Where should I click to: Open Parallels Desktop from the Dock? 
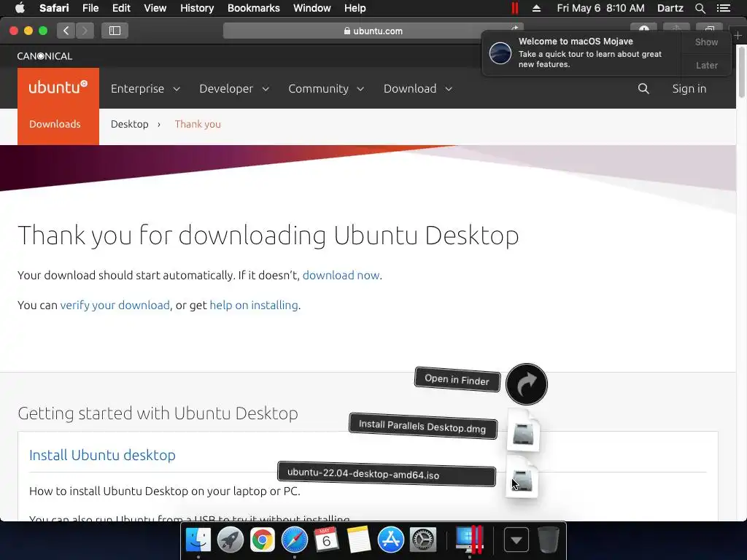(470, 540)
